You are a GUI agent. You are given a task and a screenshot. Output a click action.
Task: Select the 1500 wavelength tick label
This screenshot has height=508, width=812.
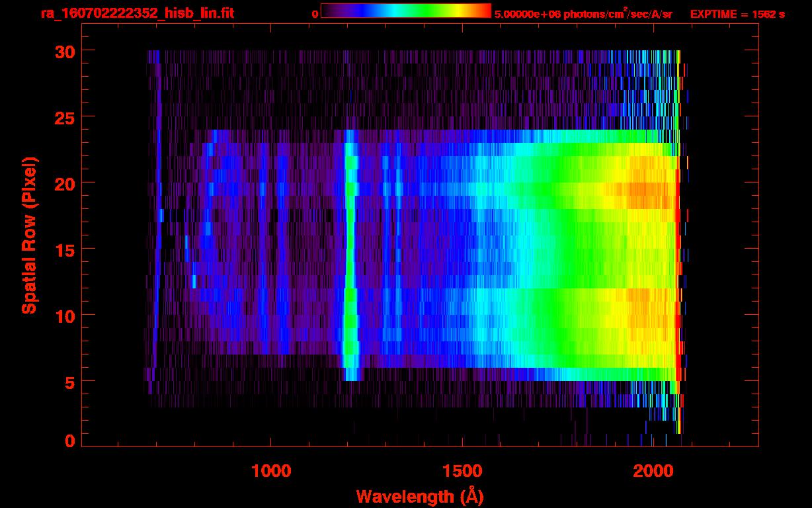(462, 471)
